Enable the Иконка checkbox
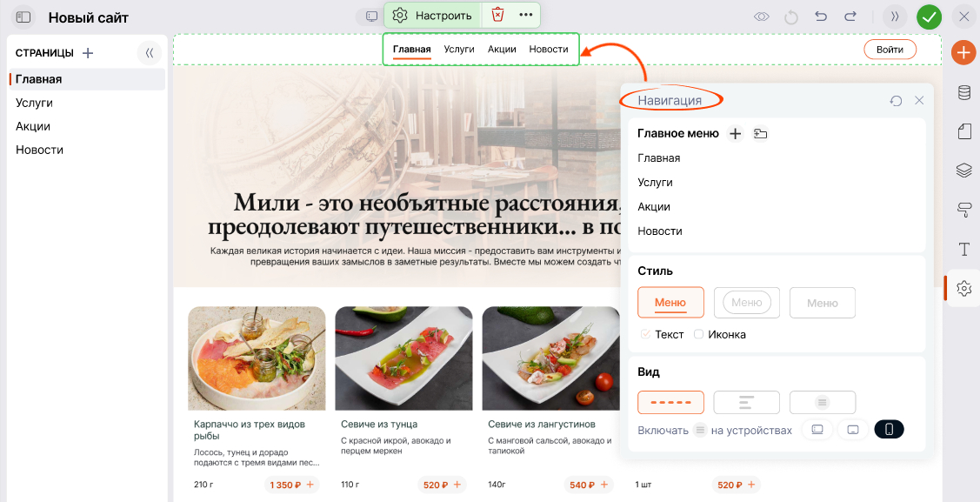 tap(698, 334)
